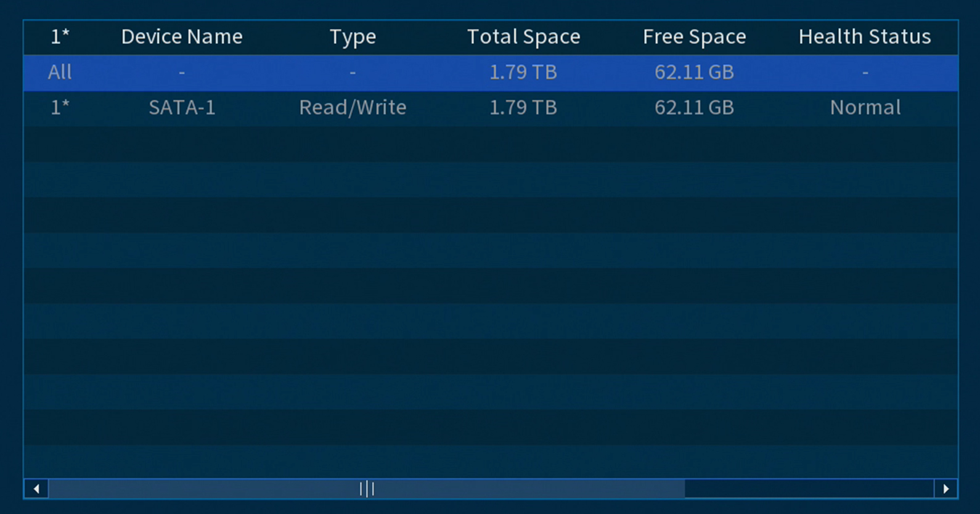Screen dimensions: 980x514
Task: Select the All summary row
Action: (491, 73)
